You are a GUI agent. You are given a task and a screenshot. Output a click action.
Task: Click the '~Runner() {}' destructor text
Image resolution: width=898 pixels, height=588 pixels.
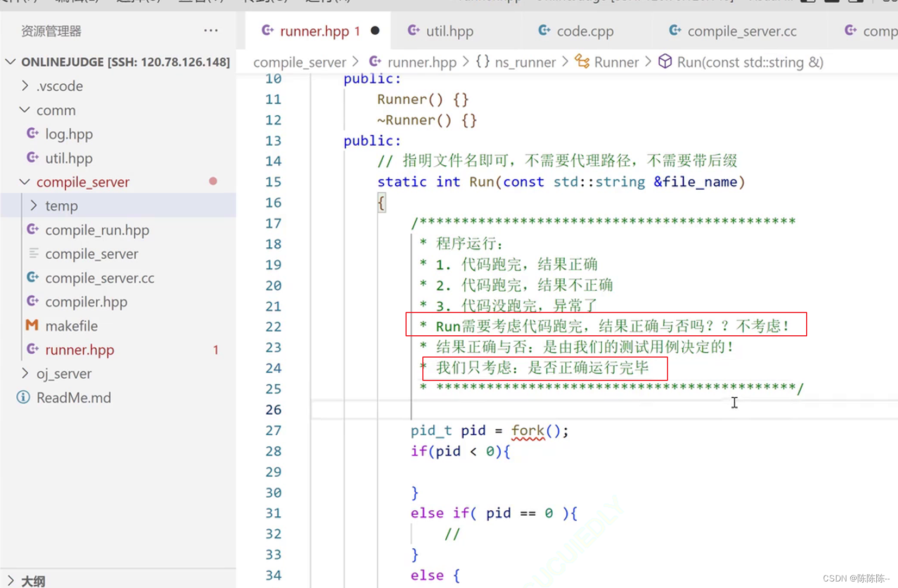(427, 120)
